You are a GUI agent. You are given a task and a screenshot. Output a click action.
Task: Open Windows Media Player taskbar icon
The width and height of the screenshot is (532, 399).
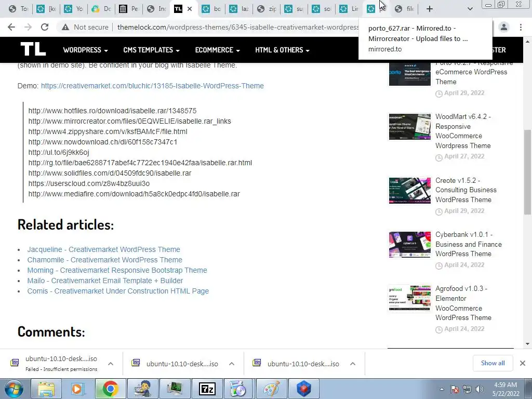click(78, 389)
